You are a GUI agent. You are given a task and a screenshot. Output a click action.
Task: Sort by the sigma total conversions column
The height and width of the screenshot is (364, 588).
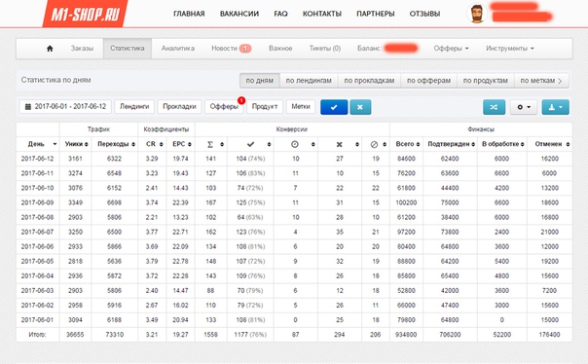coord(211,144)
